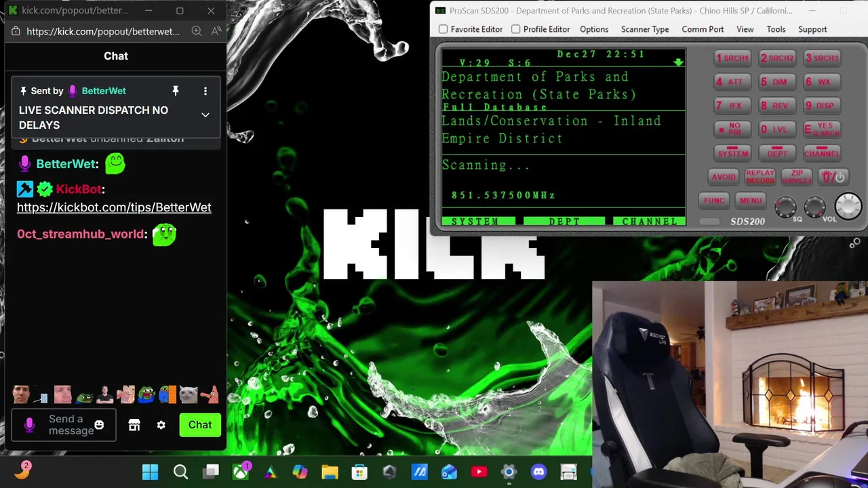Click the ZIP SERVICES key

tap(797, 177)
